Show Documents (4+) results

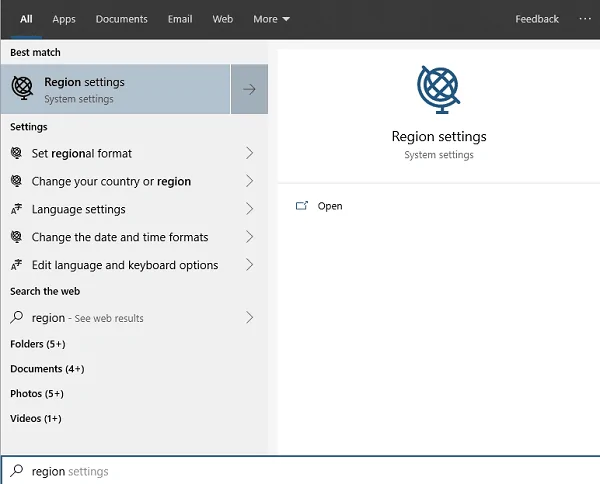(47, 369)
